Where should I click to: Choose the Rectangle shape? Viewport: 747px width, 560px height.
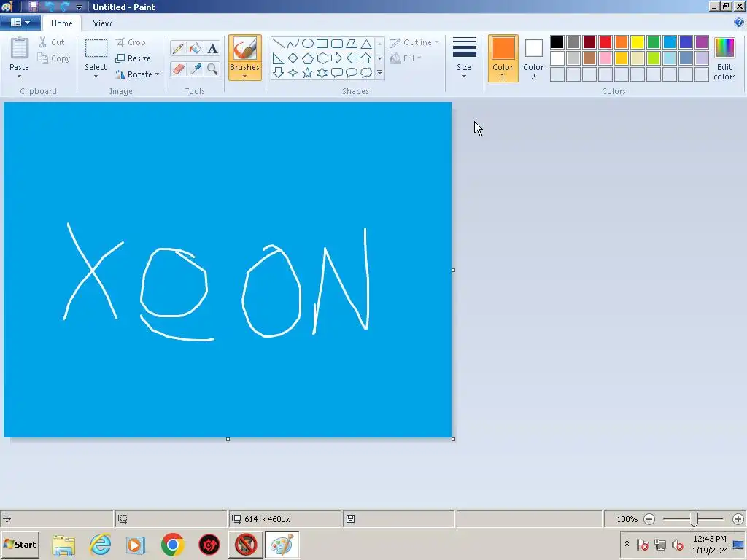coord(322,44)
